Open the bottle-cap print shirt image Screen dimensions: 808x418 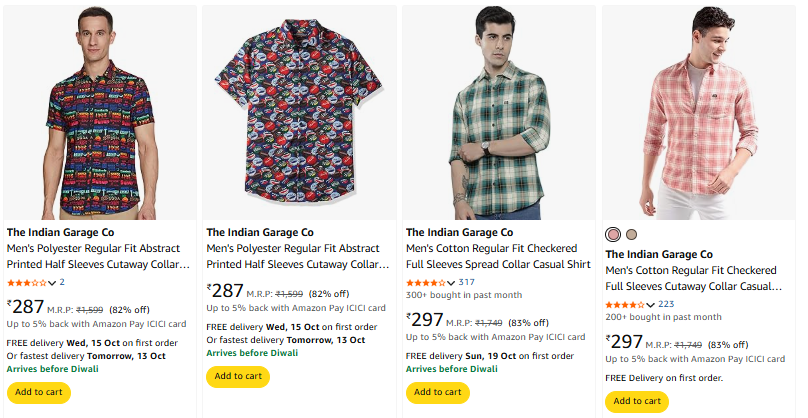coord(299,112)
